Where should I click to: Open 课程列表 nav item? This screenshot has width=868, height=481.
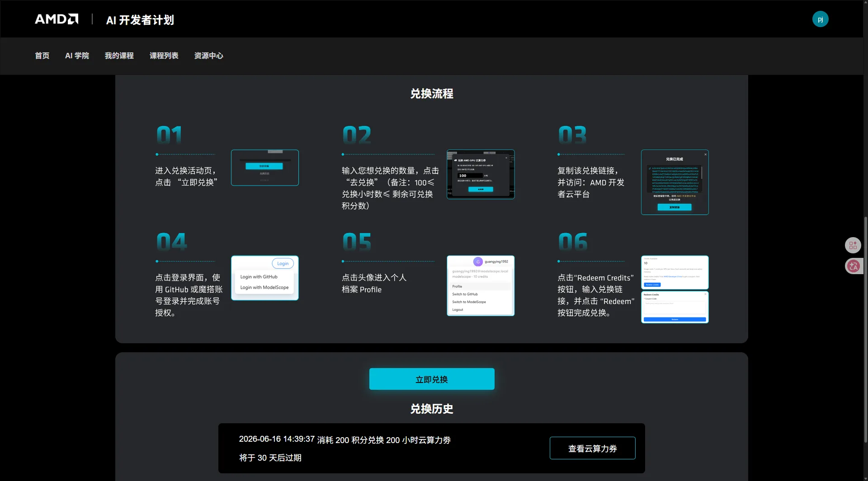click(164, 56)
